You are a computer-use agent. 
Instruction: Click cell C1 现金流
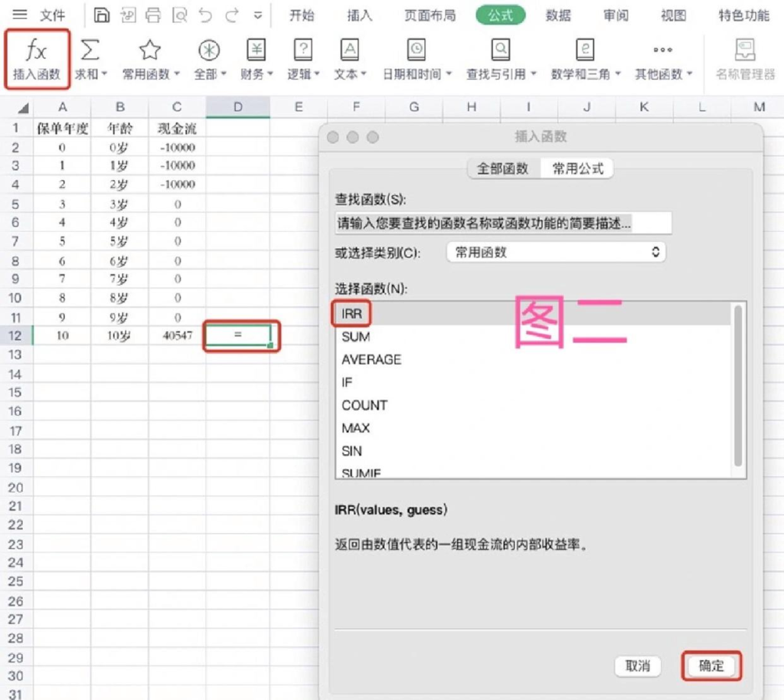click(x=177, y=129)
